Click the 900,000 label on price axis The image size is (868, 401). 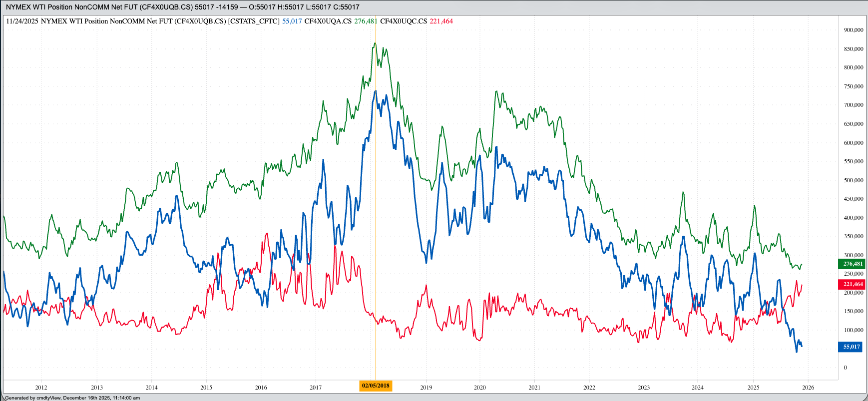coord(853,30)
